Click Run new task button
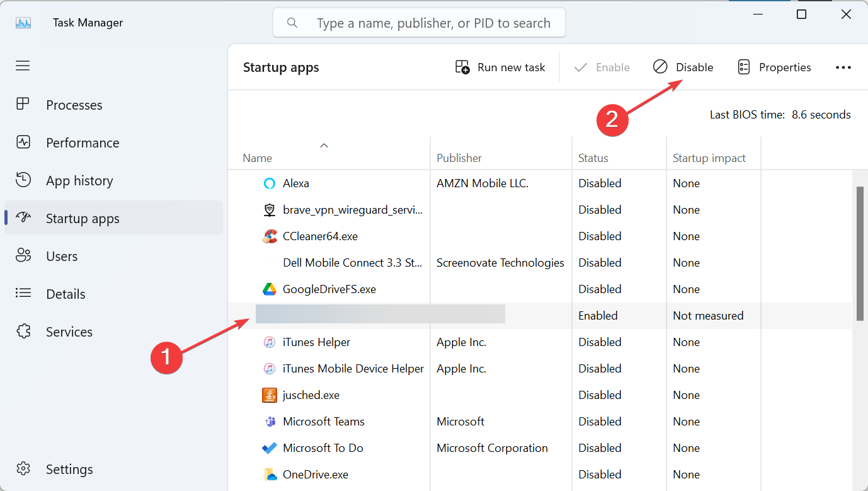 (x=500, y=67)
